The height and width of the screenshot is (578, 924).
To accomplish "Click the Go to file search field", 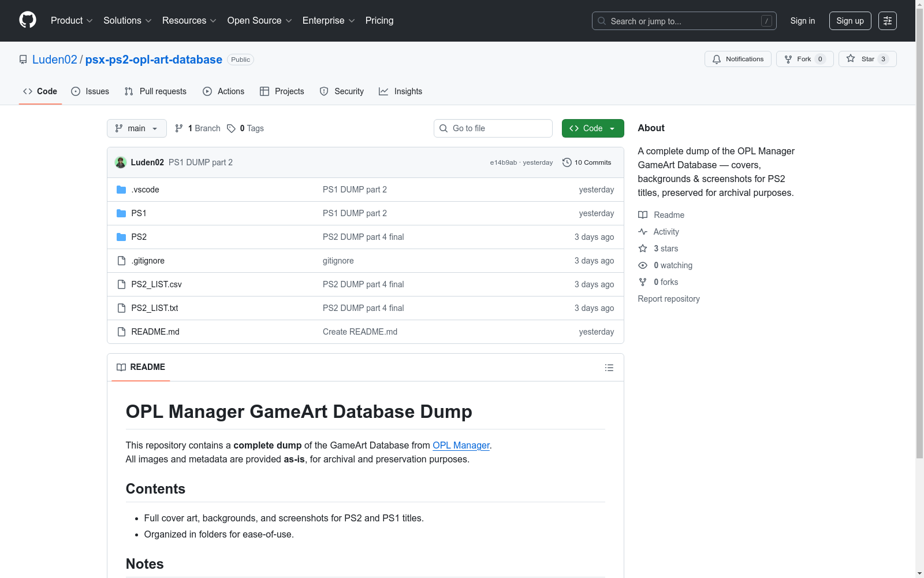I will (x=493, y=128).
